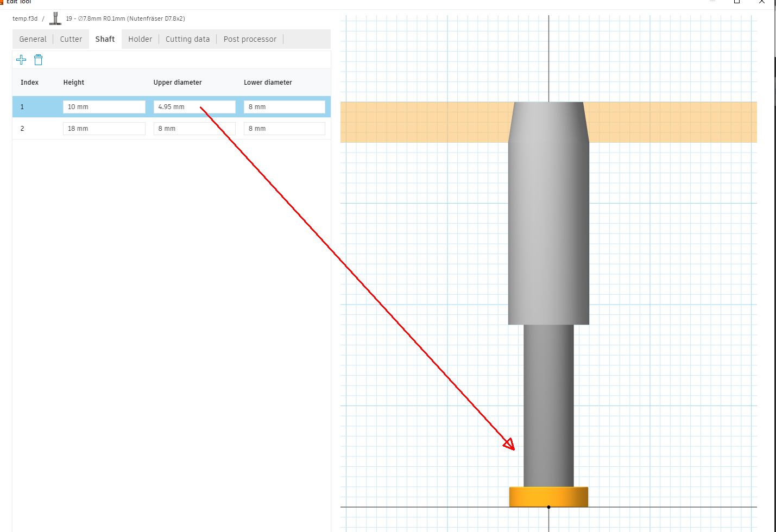Screen dimensions: 776x532
Task: Switch to the Cutting data tab
Action: tap(187, 39)
